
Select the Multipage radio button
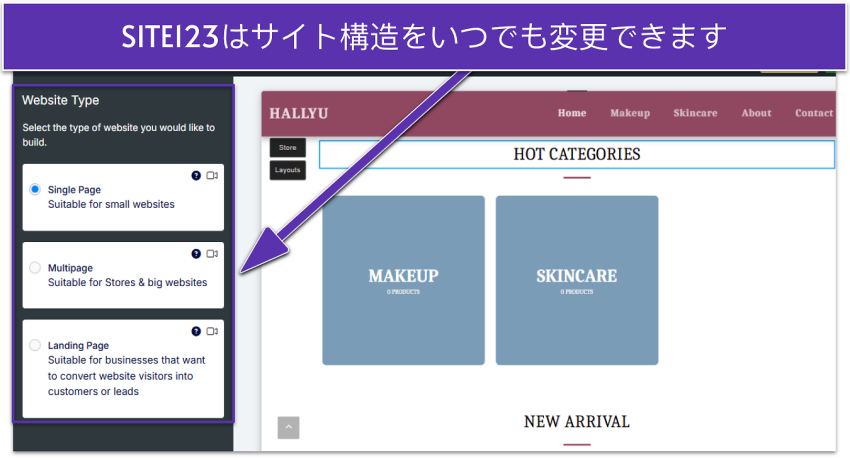pos(35,268)
